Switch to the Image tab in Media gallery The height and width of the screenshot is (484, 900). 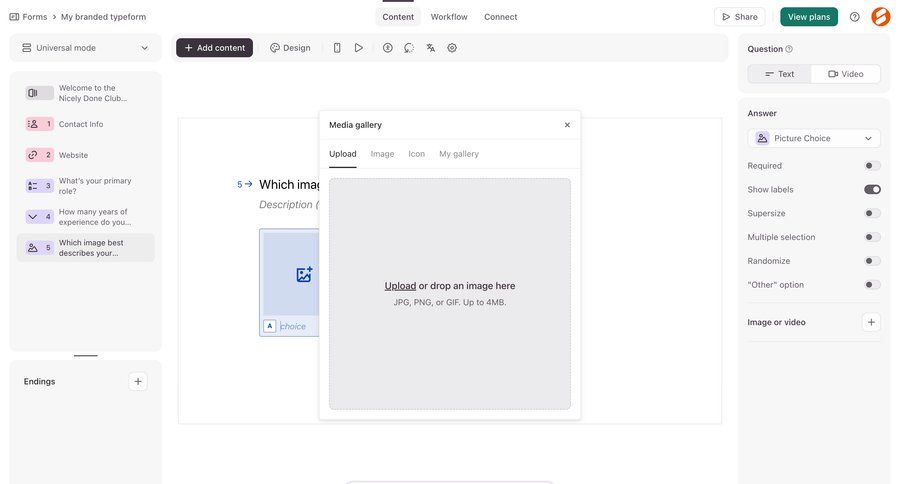(x=382, y=154)
